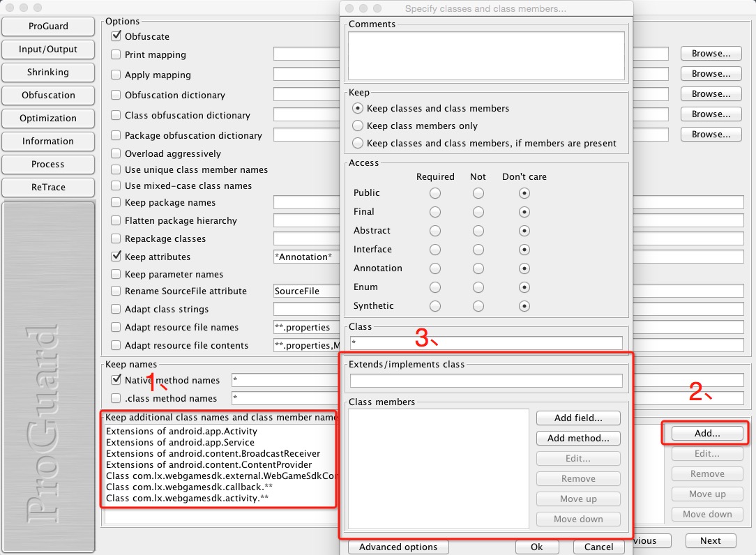Click Add... in main window

[706, 433]
